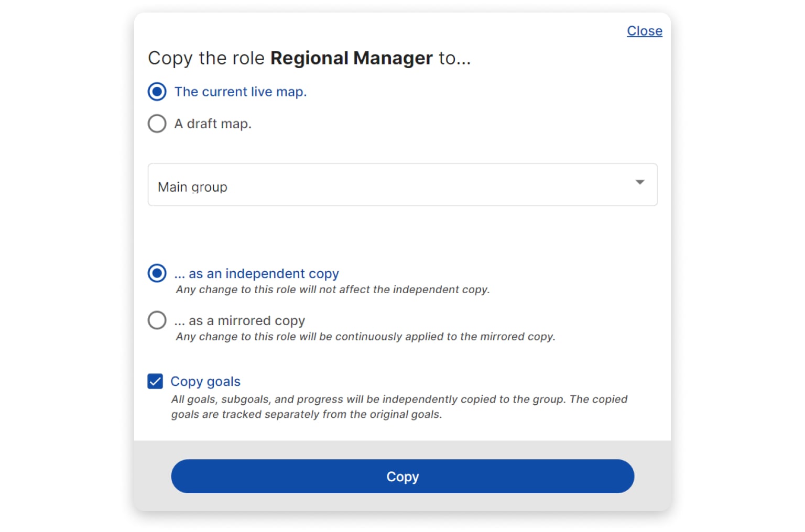
Task: Click the Copy goals description paragraph
Action: (x=398, y=407)
